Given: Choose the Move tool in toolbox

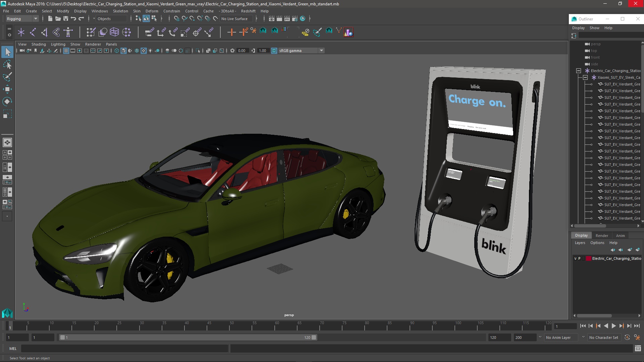Looking at the screenshot, I should [7, 89].
